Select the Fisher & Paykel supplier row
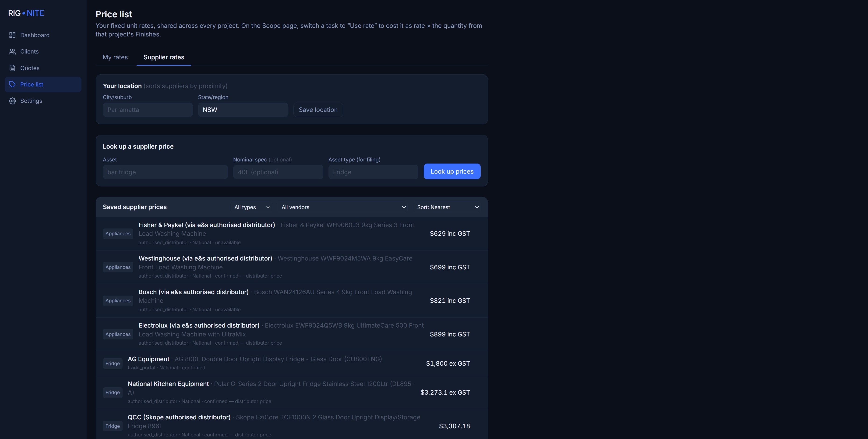 (x=291, y=234)
